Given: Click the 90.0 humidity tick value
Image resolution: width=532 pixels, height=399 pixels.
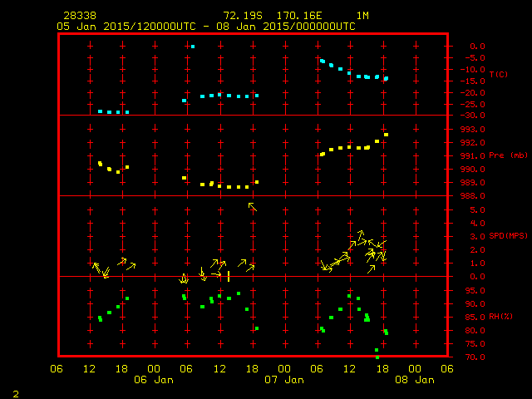Looking at the screenshot, I should pos(475,304).
